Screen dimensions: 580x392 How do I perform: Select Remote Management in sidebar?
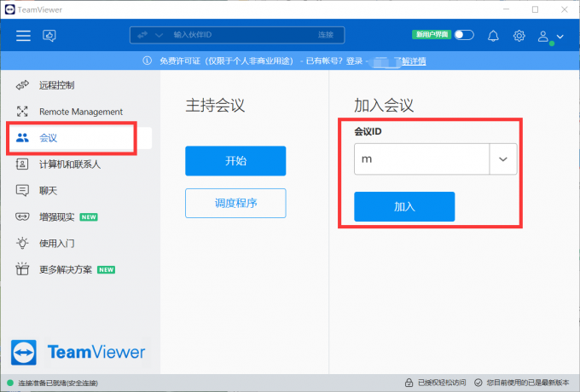79,112
